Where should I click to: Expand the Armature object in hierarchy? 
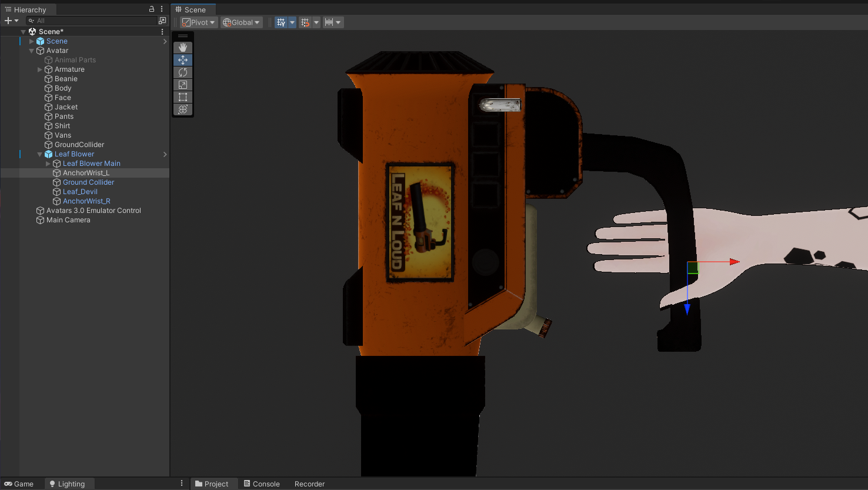[x=40, y=69]
